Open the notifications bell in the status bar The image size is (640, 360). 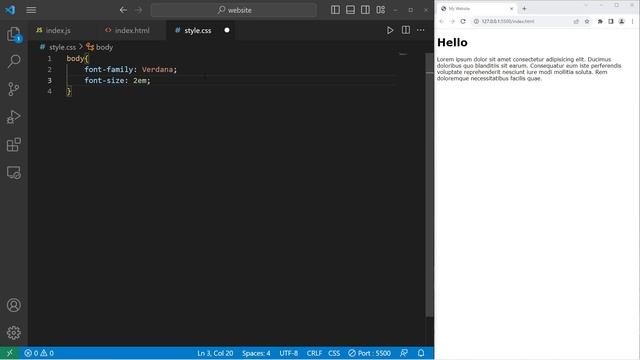[421, 353]
